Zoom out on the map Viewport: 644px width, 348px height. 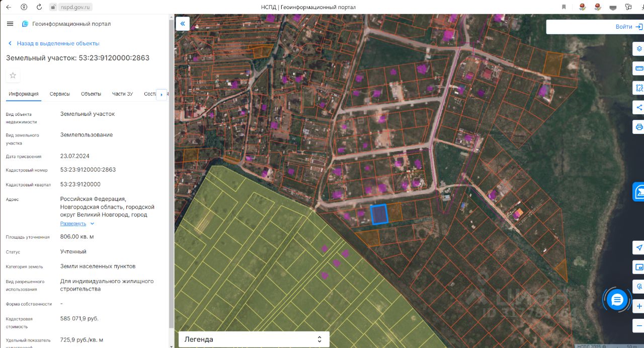point(639,325)
